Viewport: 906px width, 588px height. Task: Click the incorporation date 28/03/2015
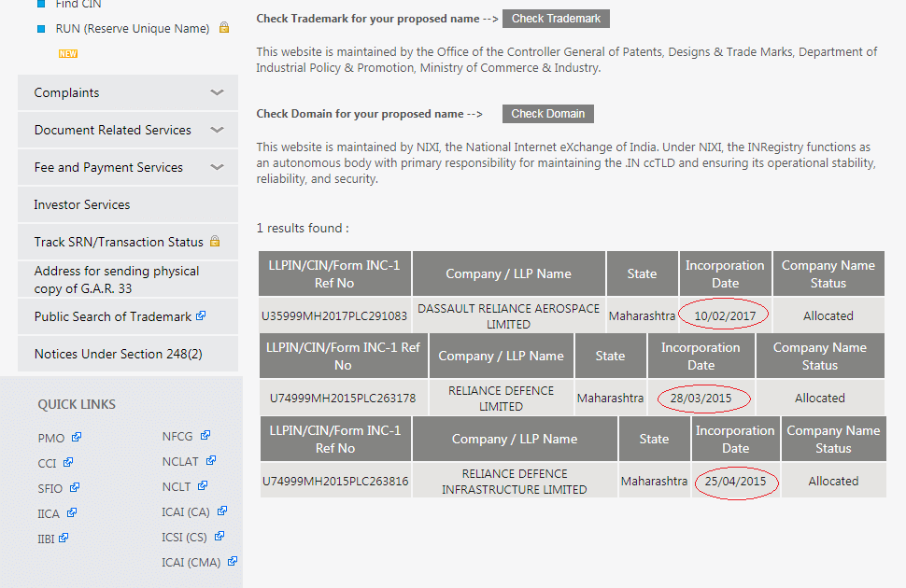point(701,398)
